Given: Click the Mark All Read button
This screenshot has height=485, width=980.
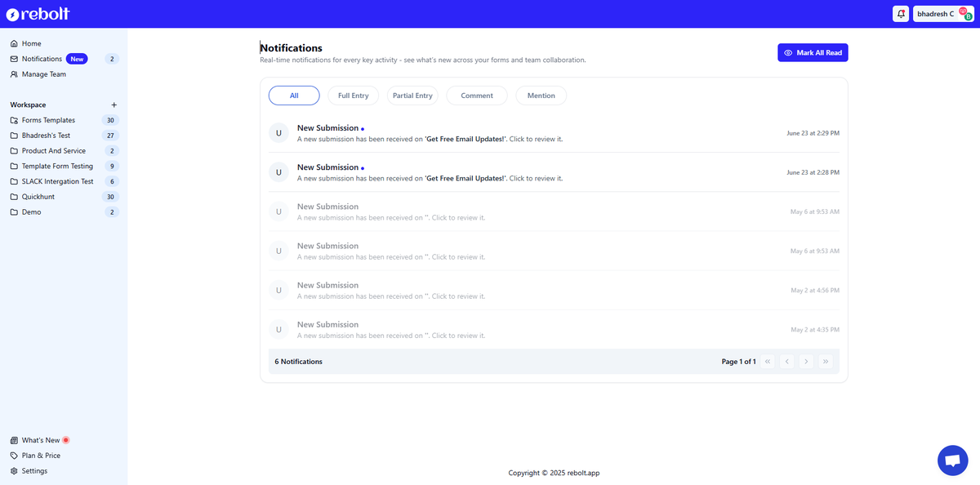Looking at the screenshot, I should 812,51.
